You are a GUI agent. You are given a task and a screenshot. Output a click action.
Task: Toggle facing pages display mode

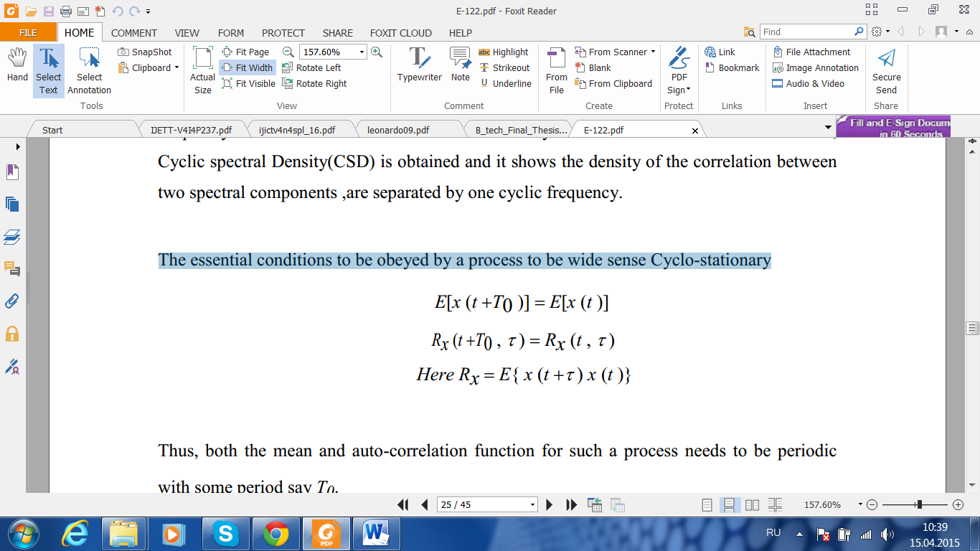pos(752,504)
